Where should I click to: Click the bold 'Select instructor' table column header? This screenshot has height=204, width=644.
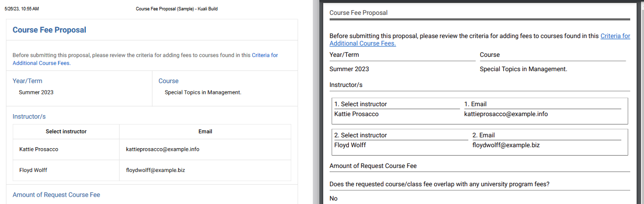[x=66, y=131]
